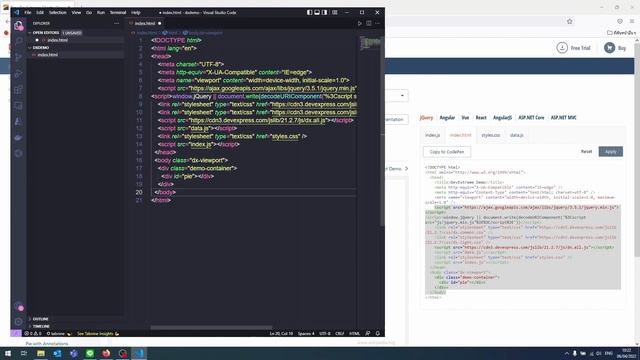Select HTML language mode in status bar
The width and height of the screenshot is (640, 360).
click(354, 333)
